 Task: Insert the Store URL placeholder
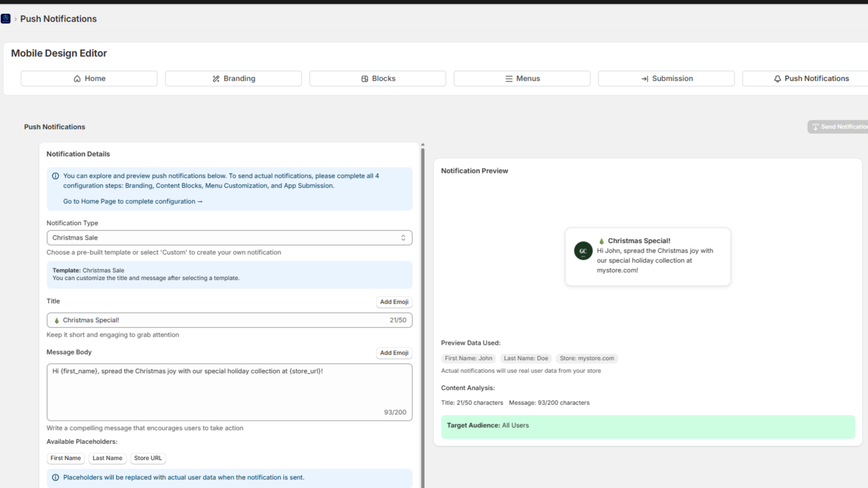click(x=148, y=458)
